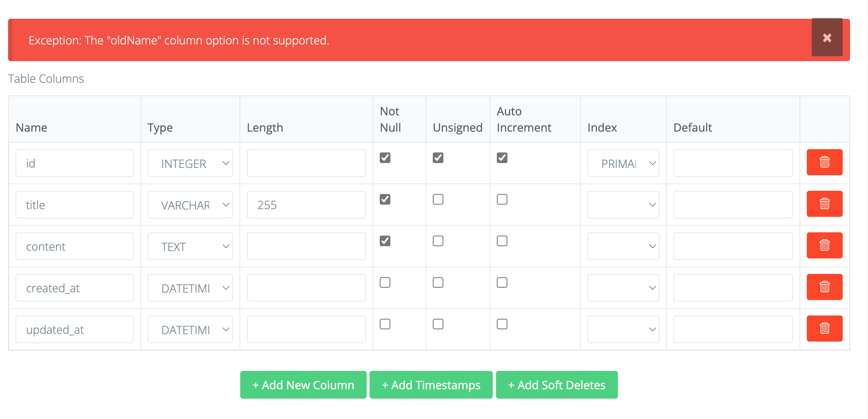
Task: Delete the content column row
Action: [x=824, y=245]
